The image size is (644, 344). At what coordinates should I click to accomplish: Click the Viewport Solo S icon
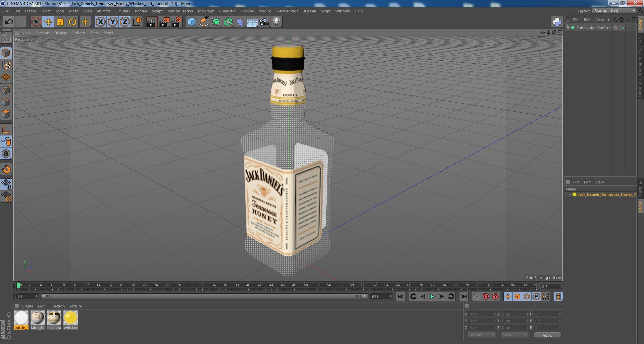[x=6, y=154]
